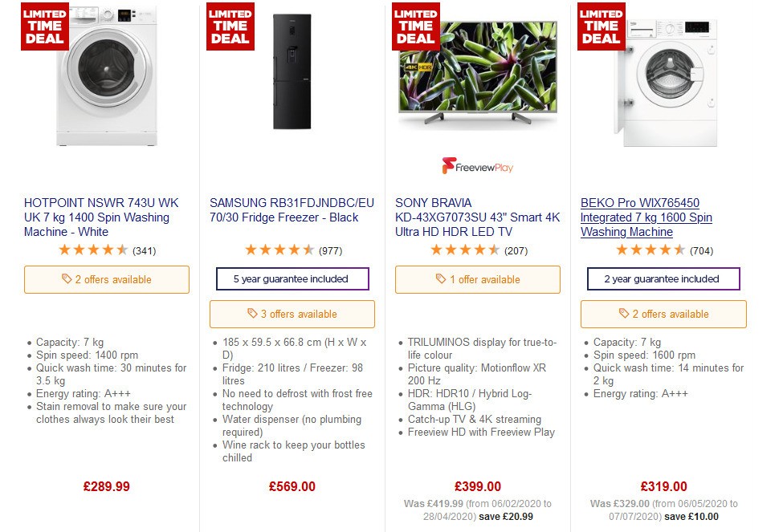This screenshot has width=779, height=532.
Task: Open the Hotpoint '2 offers available' panel
Action: (x=107, y=279)
